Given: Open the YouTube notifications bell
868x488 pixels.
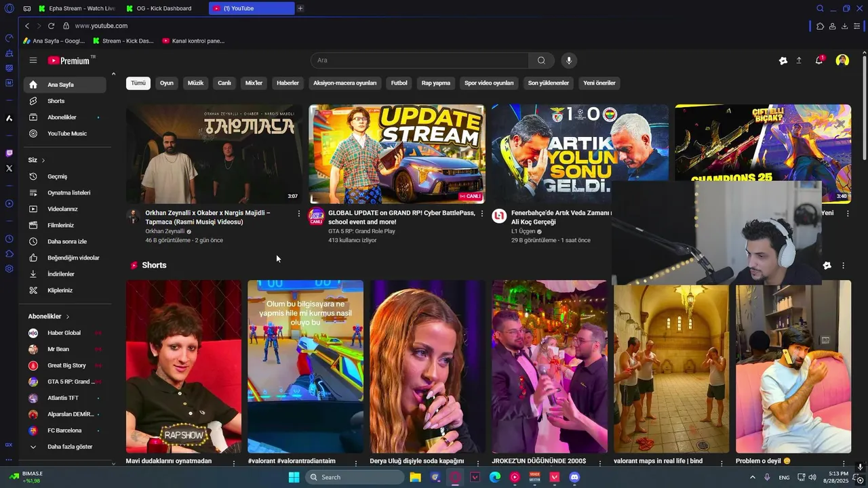Looking at the screenshot, I should click(x=819, y=60).
